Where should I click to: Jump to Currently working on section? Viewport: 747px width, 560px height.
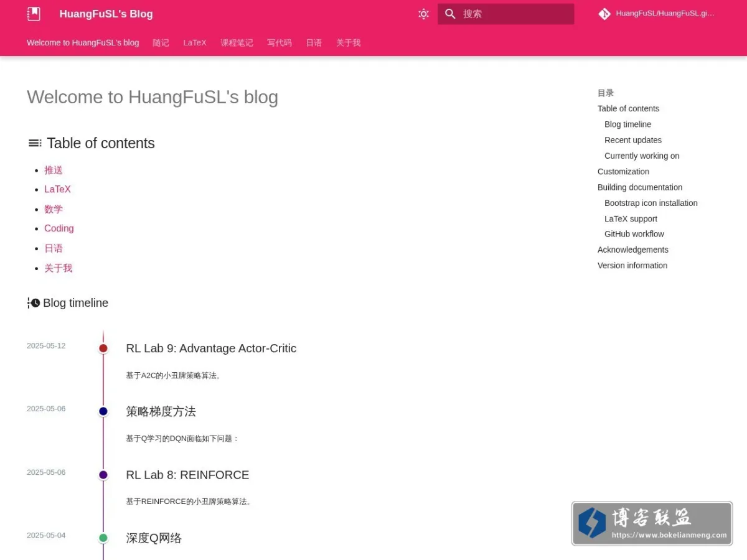tap(642, 156)
